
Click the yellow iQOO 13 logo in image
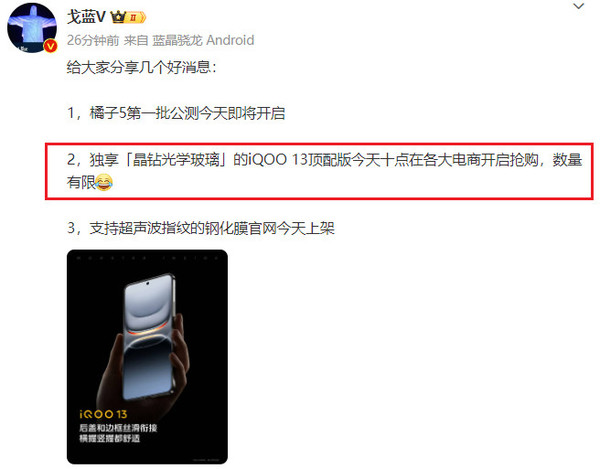(x=103, y=414)
